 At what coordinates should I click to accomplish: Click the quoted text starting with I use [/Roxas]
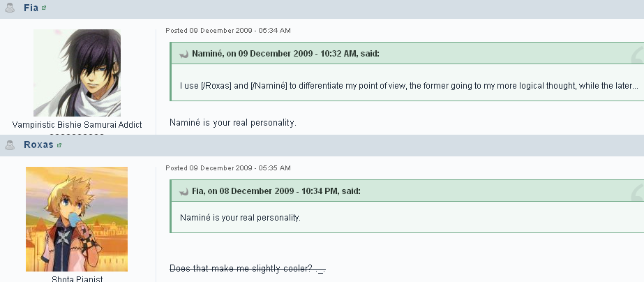pyautogui.click(x=409, y=86)
